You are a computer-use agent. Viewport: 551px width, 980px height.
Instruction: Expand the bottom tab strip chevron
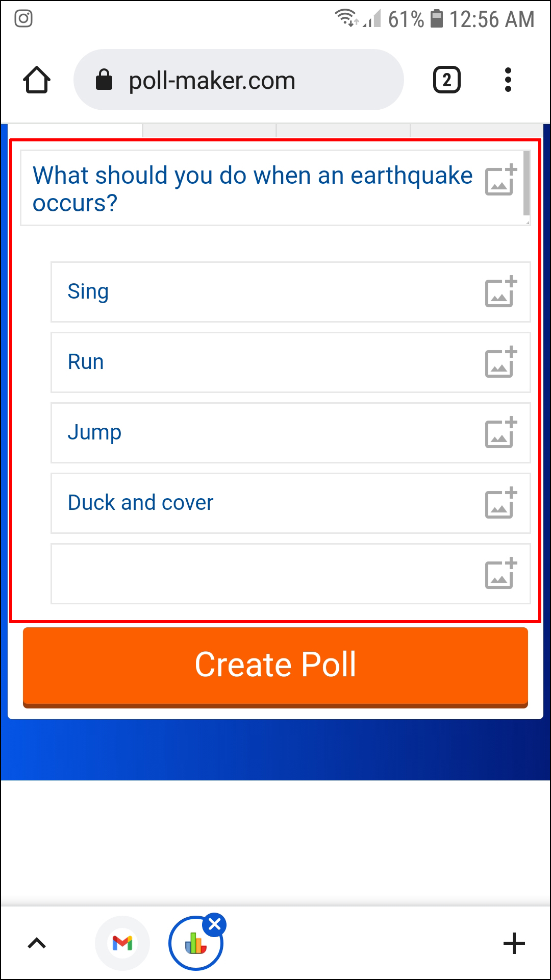[x=37, y=943]
